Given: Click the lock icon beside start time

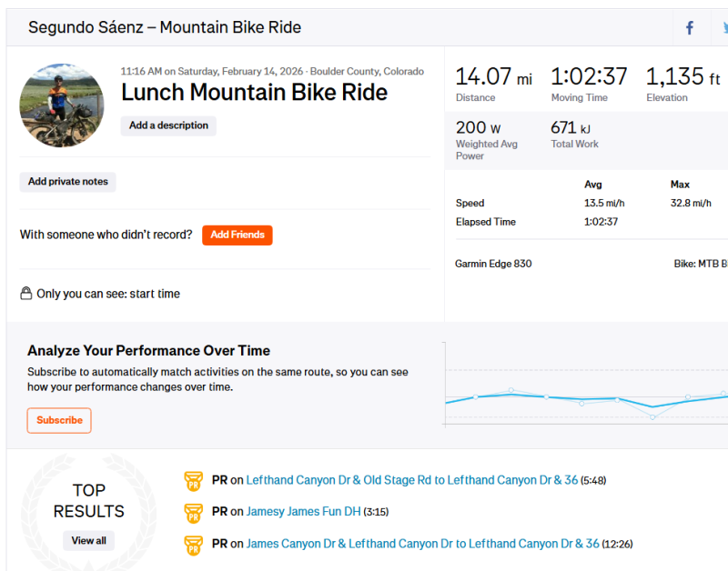Looking at the screenshot, I should (x=26, y=294).
